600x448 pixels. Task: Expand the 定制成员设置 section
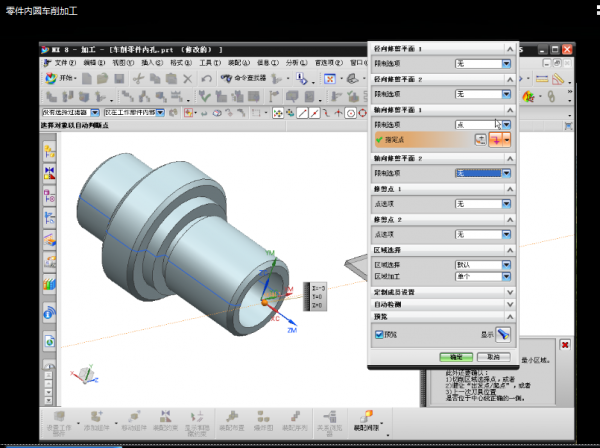(510, 292)
